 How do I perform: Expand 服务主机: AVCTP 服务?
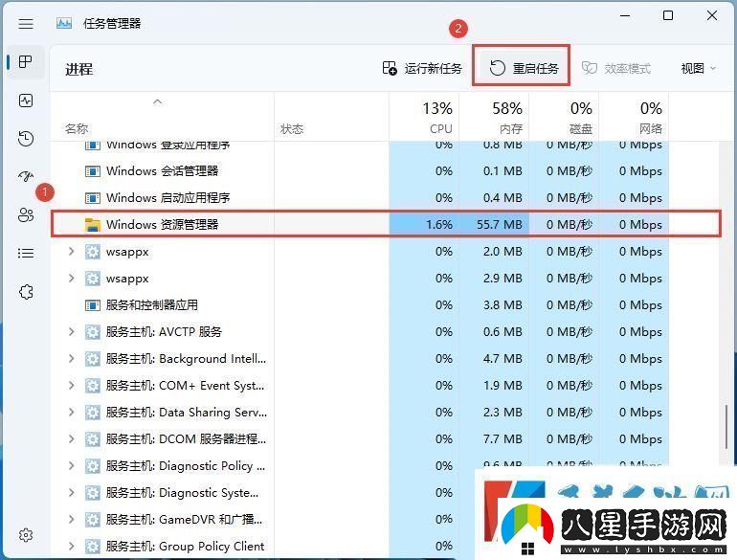pos(71,332)
